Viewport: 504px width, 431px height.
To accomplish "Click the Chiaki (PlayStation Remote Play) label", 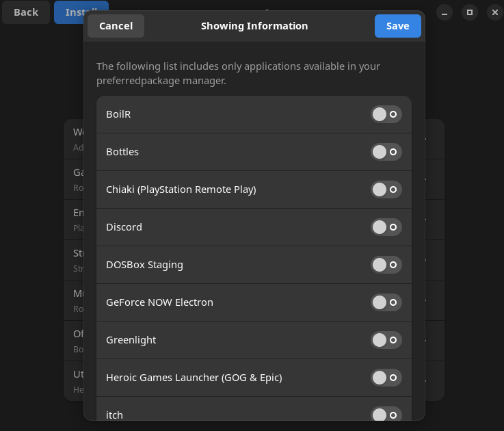I will [181, 190].
